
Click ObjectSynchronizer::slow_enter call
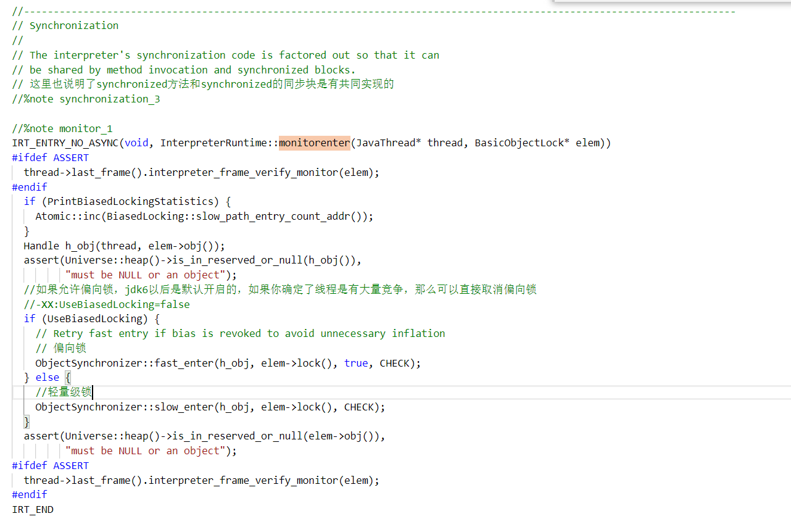210,407
